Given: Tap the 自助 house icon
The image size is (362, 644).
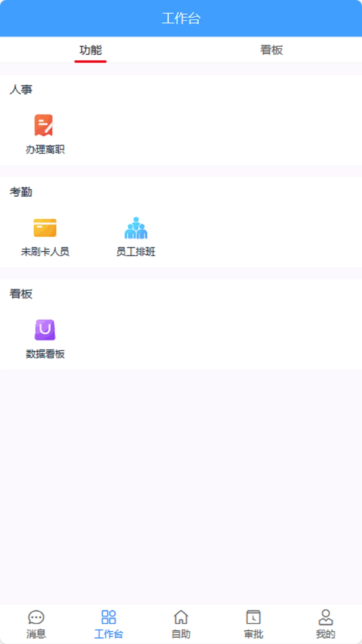Looking at the screenshot, I should click(x=181, y=617).
